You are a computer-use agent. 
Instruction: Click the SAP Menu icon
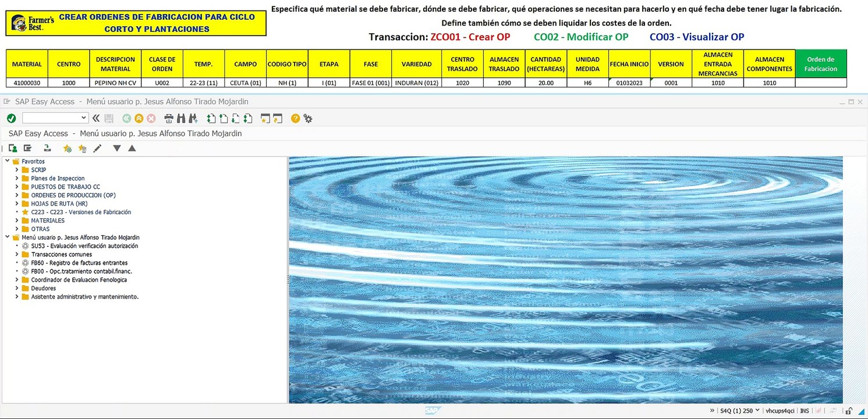pyautogui.click(x=27, y=148)
